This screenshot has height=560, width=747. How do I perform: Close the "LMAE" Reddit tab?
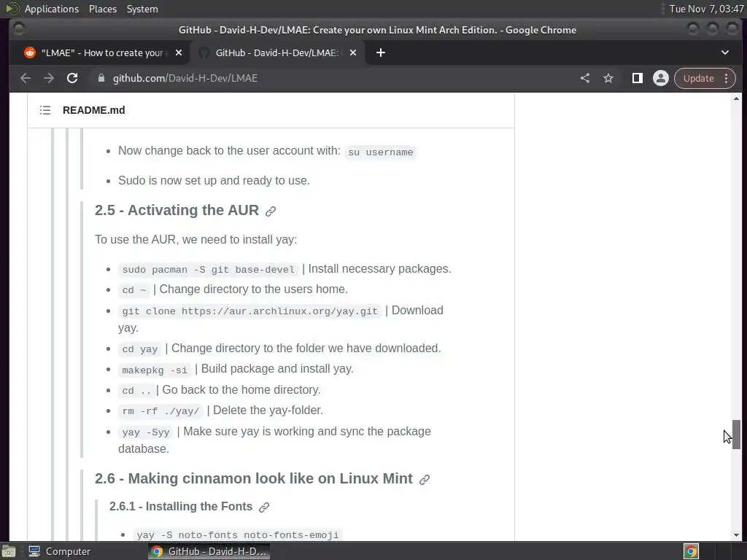(x=179, y=52)
